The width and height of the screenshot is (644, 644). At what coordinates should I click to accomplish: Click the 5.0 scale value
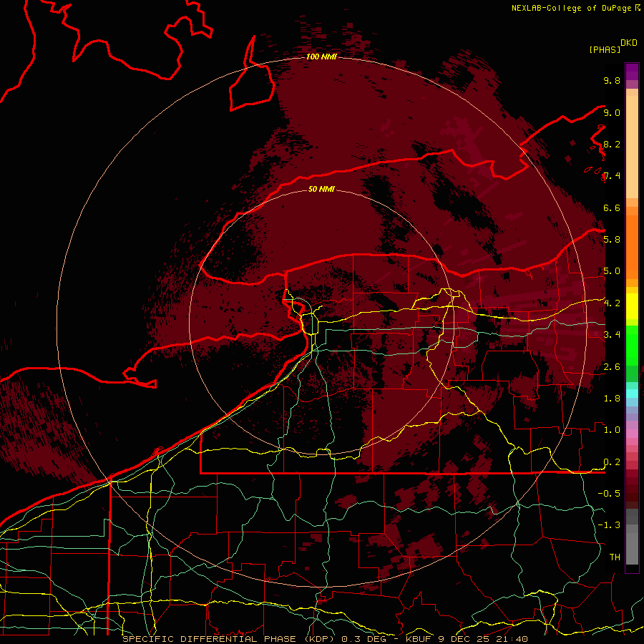point(612,271)
